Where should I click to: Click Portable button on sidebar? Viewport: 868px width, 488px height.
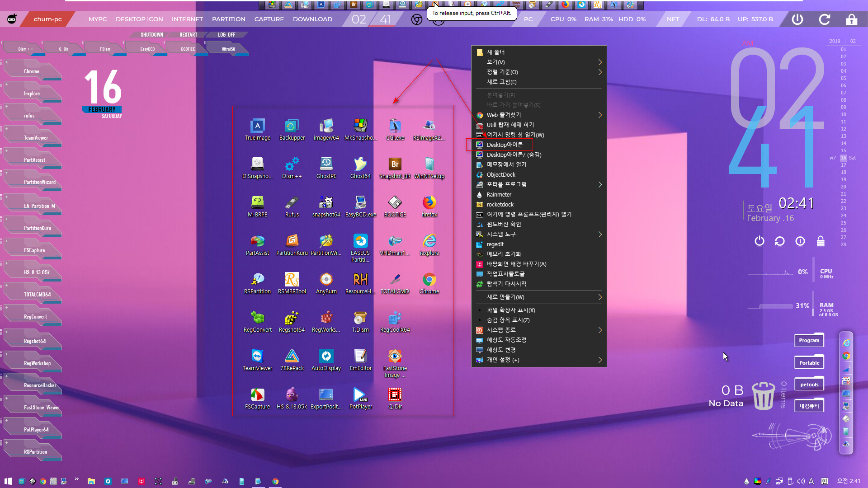(x=808, y=361)
